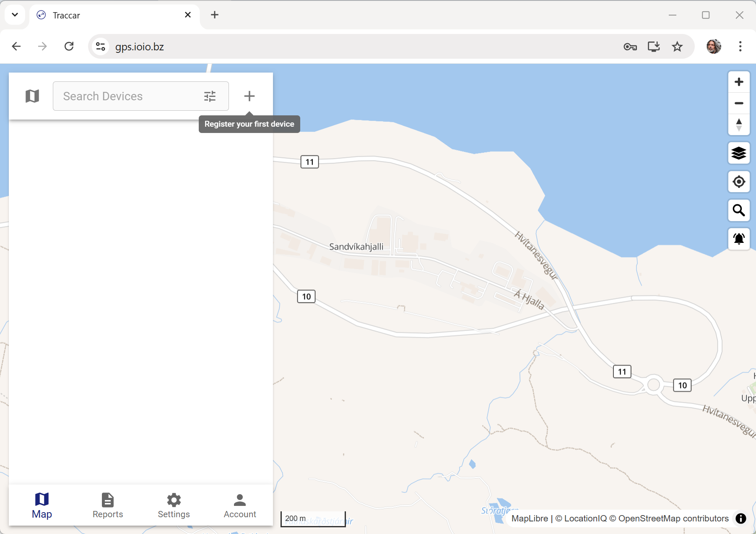Click the plus icon to add device
Image resolution: width=756 pixels, height=534 pixels.
pyautogui.click(x=249, y=96)
